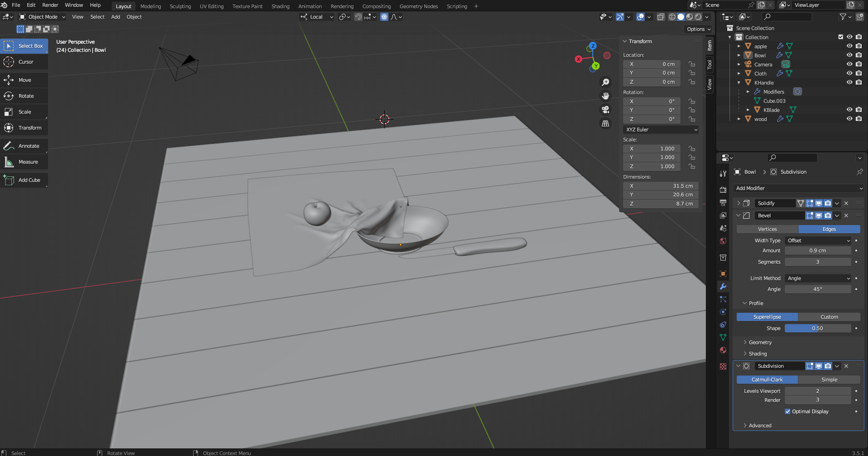
Task: Select Catmull-Clark subdivision type
Action: (x=767, y=380)
